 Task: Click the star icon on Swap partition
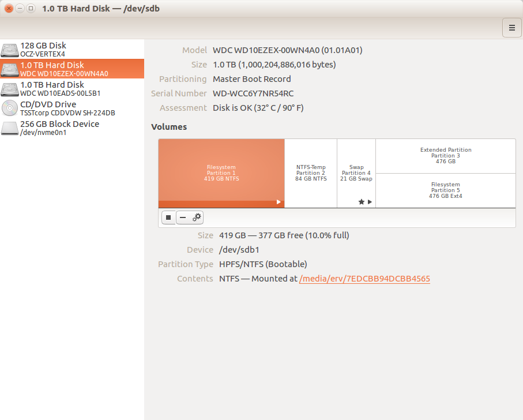click(x=361, y=202)
